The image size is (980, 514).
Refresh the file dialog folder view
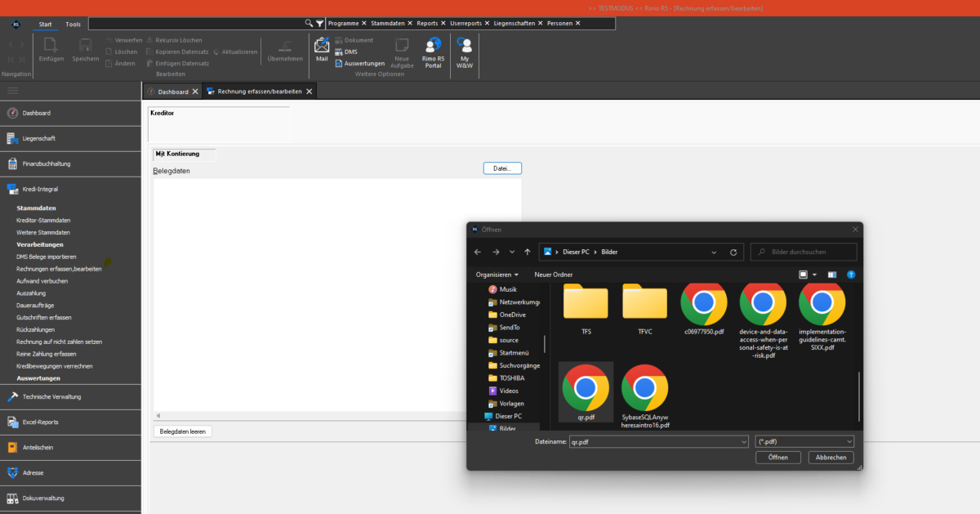(733, 252)
